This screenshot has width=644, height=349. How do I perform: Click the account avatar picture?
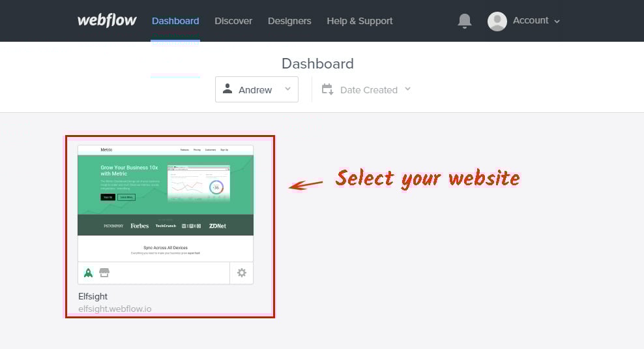[497, 21]
